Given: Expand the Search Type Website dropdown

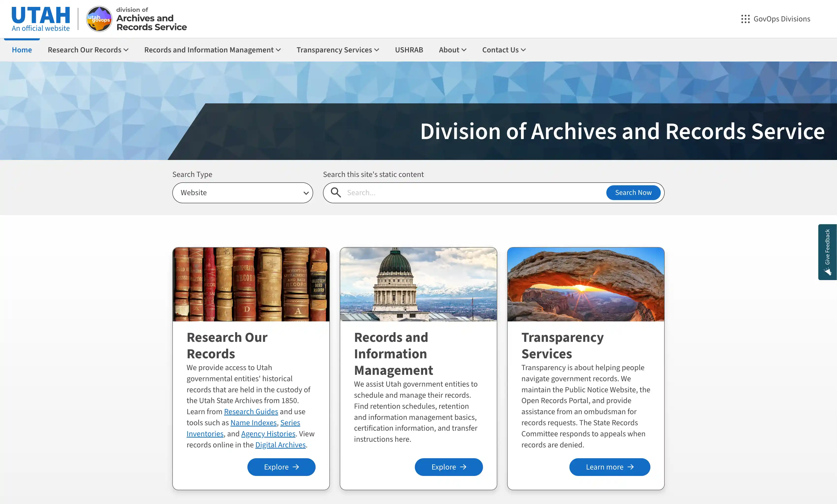Looking at the screenshot, I should [242, 193].
